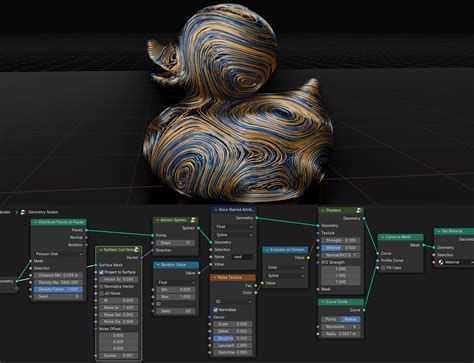
Task: Click the Geometry Nodes breadcrumb icon
Action: point(23,212)
